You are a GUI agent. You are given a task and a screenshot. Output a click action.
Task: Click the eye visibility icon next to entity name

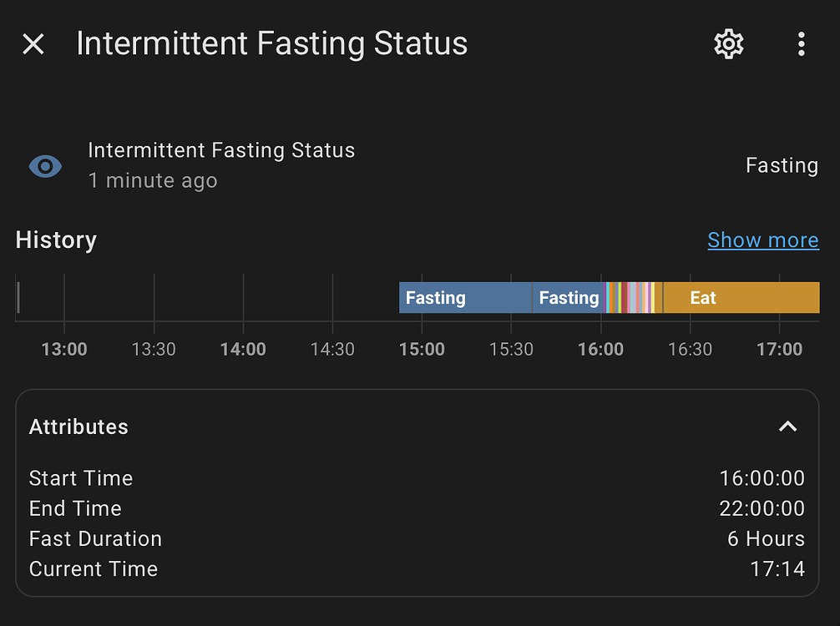45,166
